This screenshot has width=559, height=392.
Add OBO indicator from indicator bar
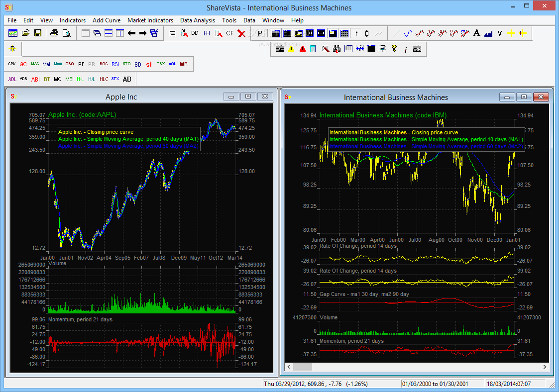click(x=70, y=64)
